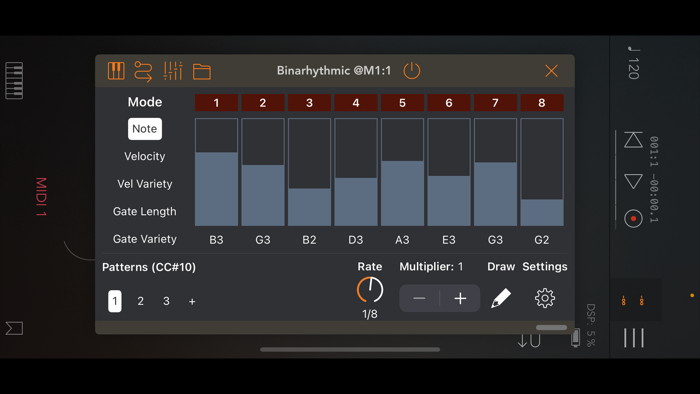Open the mixer sliders icon in header
The image size is (700, 394).
173,71
